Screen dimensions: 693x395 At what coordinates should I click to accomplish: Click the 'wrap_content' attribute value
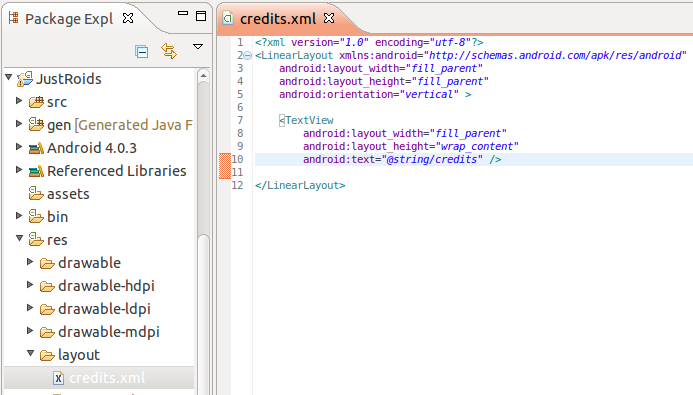click(477, 146)
